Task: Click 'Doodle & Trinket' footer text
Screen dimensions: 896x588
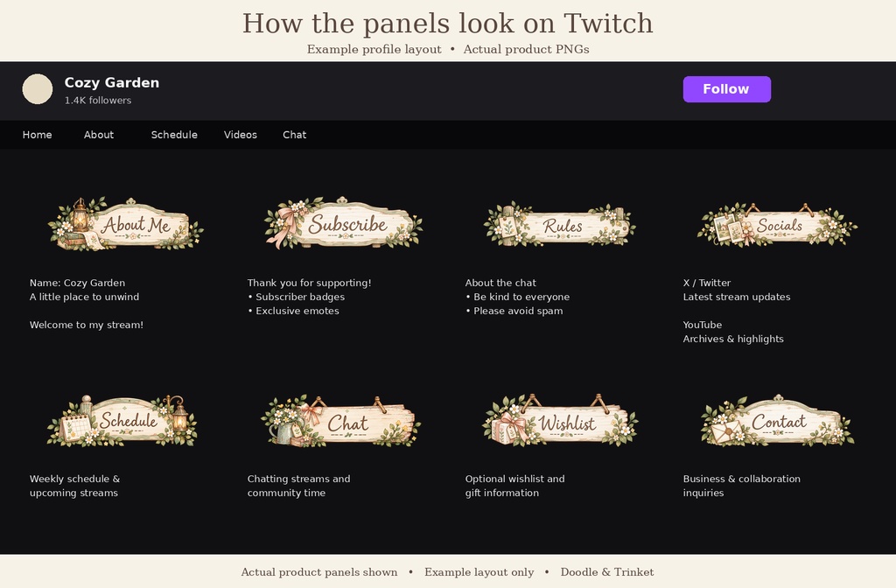Action: pos(607,572)
